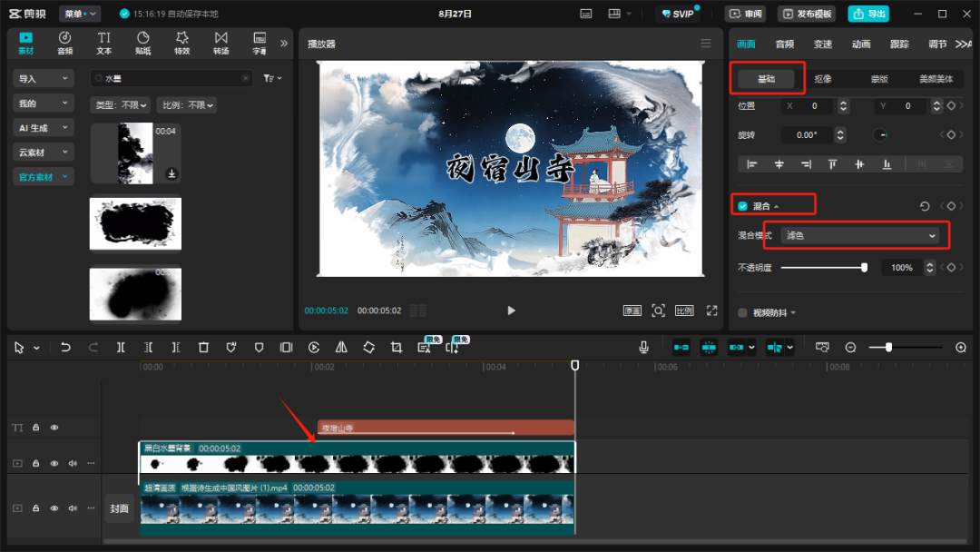
Task: Open the 菜单 (Menu) dropdown
Action: [x=81, y=14]
